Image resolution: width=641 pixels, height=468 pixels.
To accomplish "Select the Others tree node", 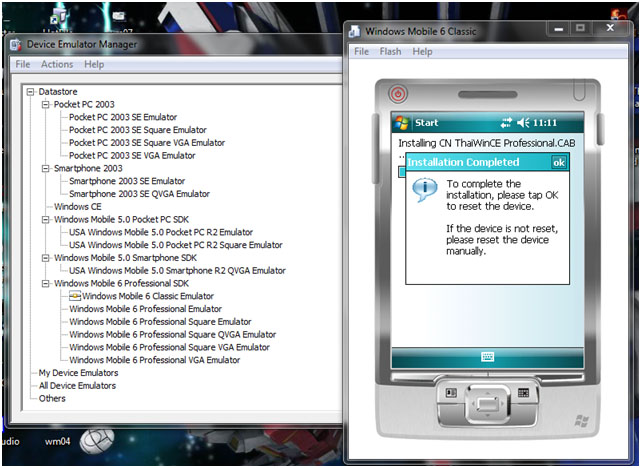I will coord(52,399).
